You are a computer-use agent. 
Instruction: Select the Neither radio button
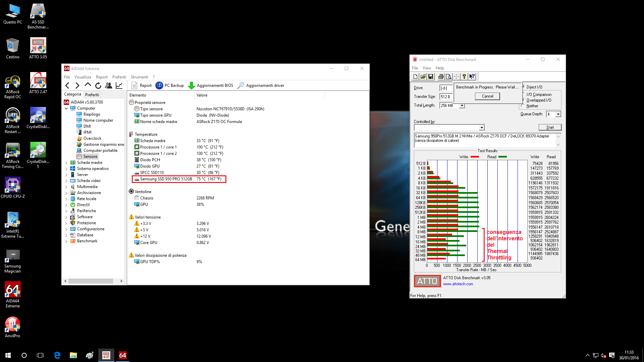click(523, 106)
